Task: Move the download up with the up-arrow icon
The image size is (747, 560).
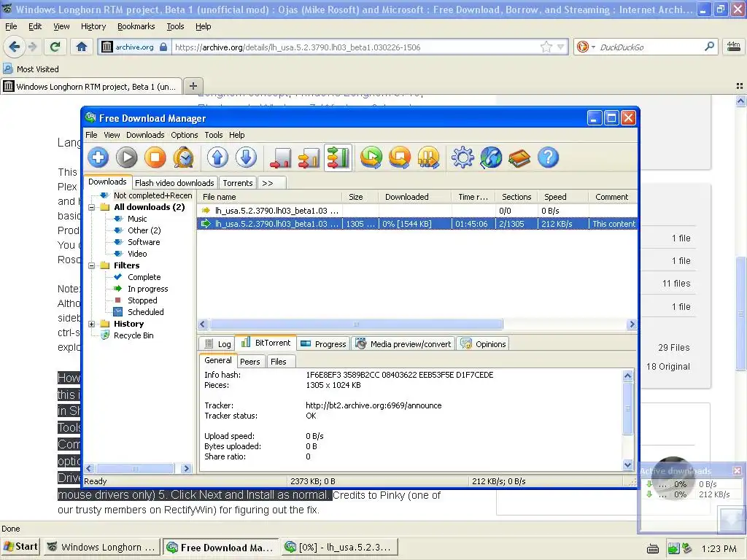Action: tap(217, 157)
